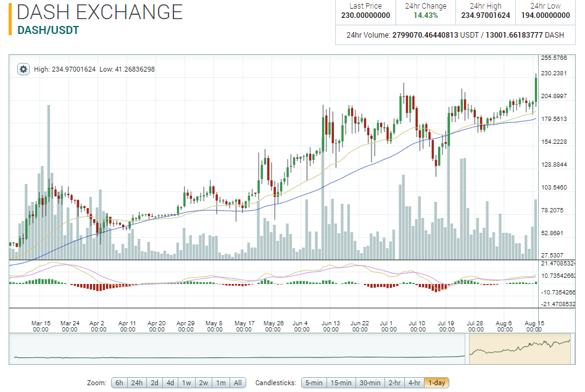Viewport: 585px width, 392px height.
Task: Choose the 4d zoom range
Action: pyautogui.click(x=170, y=383)
